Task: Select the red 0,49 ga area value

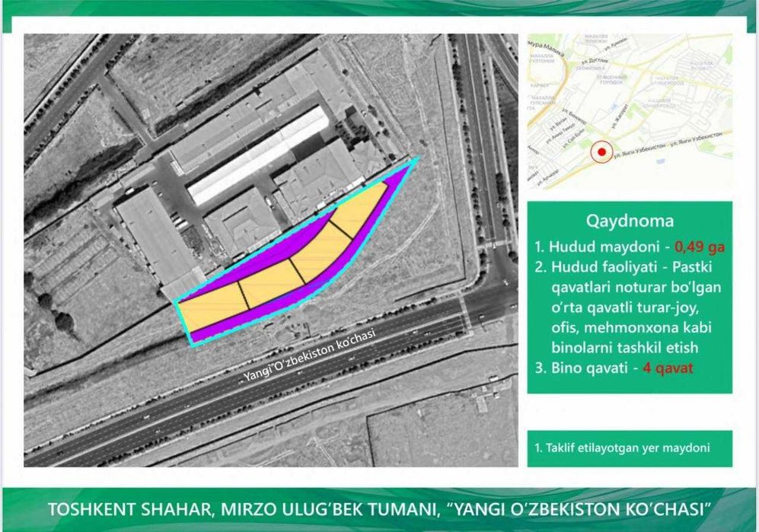Action: (x=700, y=247)
